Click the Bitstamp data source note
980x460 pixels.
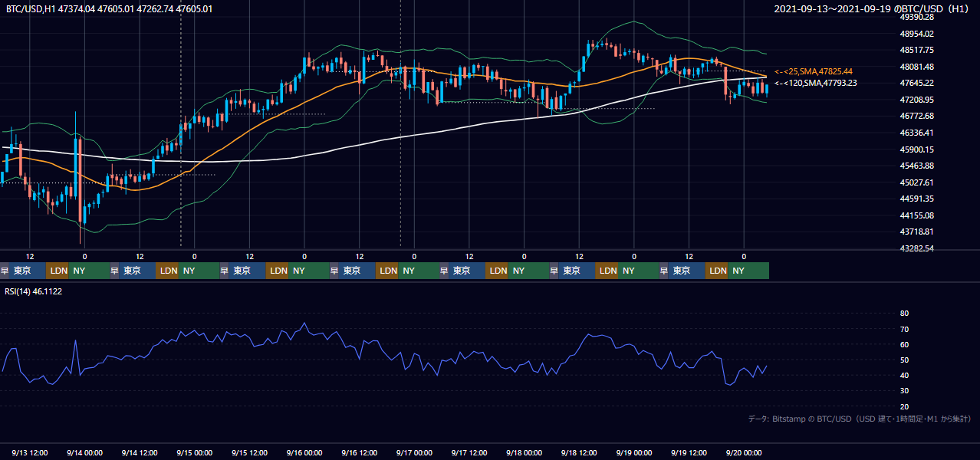[860, 419]
